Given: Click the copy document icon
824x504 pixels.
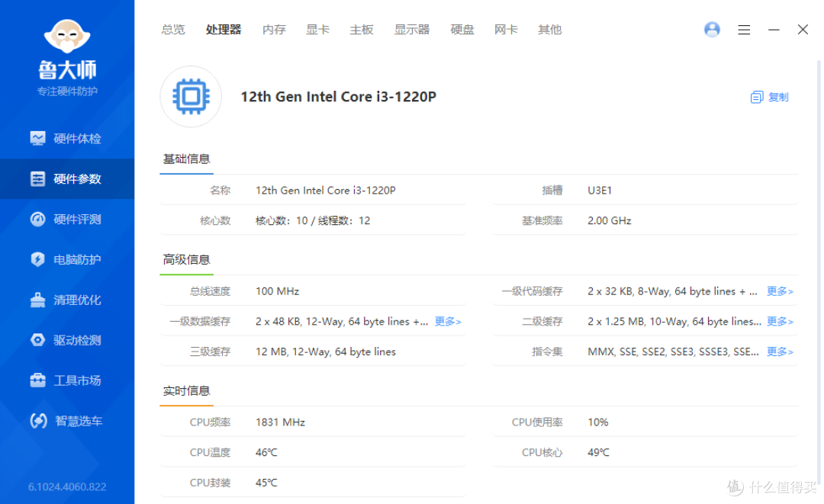Looking at the screenshot, I should pyautogui.click(x=757, y=97).
